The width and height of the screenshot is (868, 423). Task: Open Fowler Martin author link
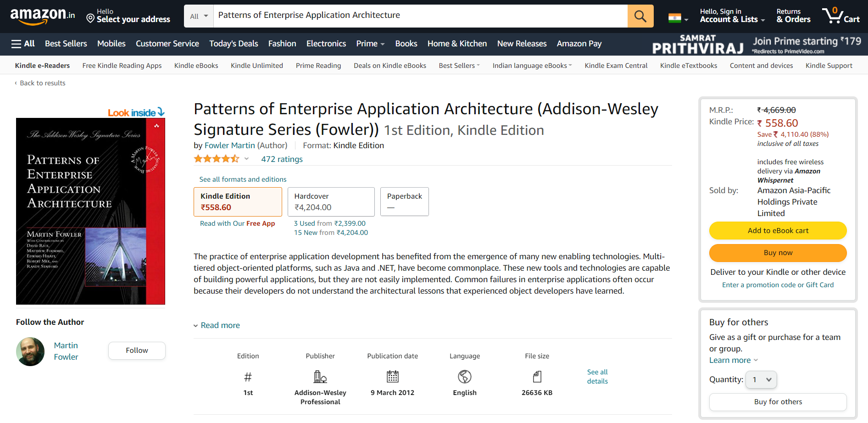(x=229, y=145)
